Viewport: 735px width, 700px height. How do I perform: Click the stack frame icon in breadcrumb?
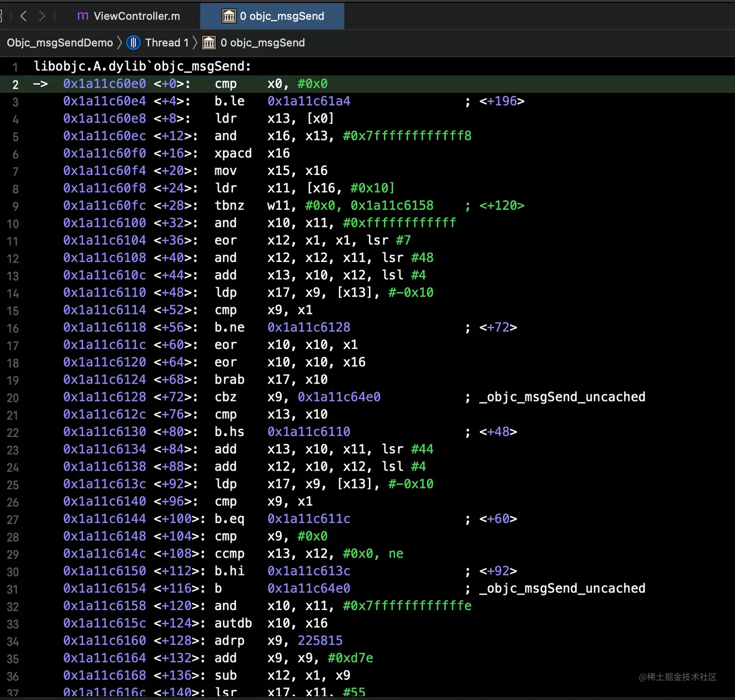pyautogui.click(x=209, y=43)
